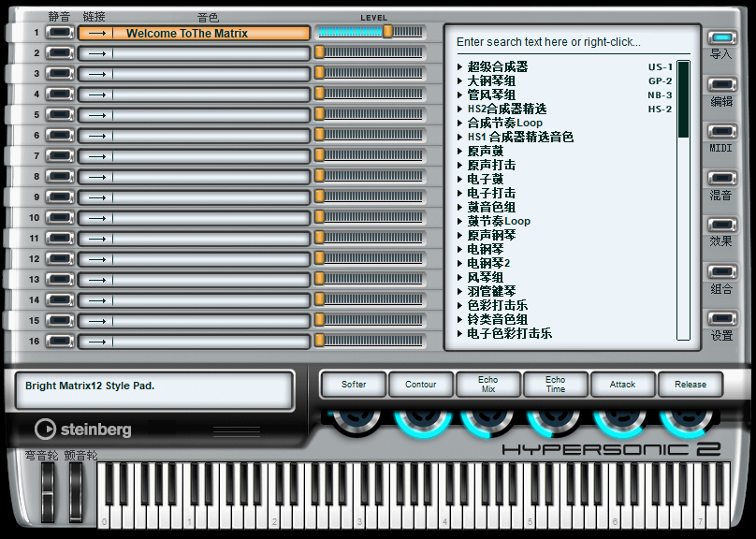Mute channel 1 Welcome ToThe Matrix
The height and width of the screenshot is (539, 756).
pyautogui.click(x=60, y=33)
